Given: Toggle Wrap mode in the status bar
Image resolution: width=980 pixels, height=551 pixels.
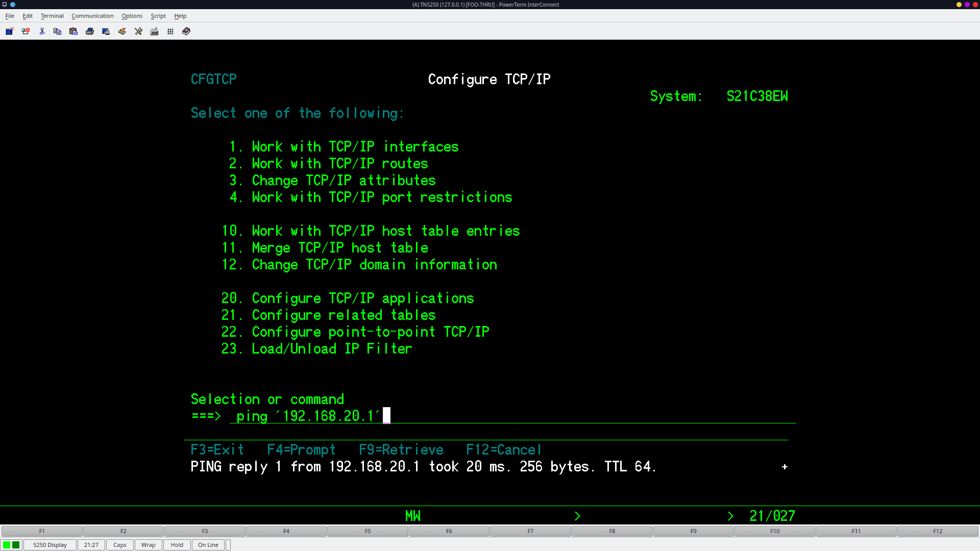Looking at the screenshot, I should [x=148, y=544].
